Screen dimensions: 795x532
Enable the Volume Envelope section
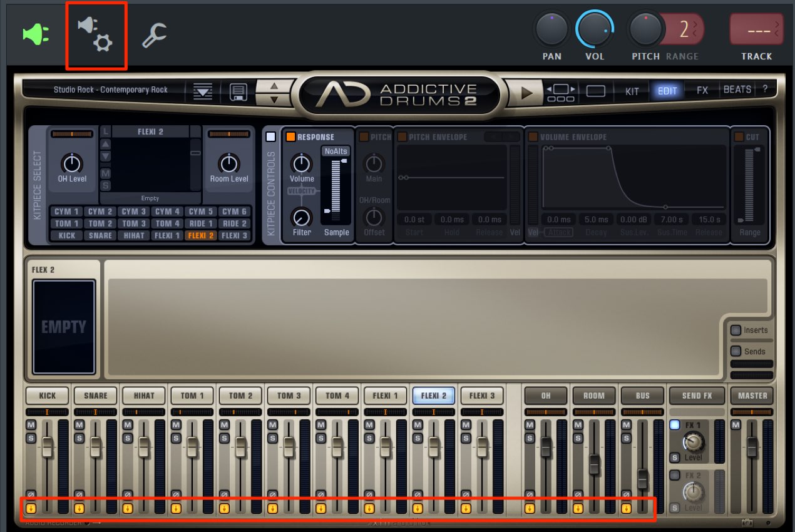533,137
